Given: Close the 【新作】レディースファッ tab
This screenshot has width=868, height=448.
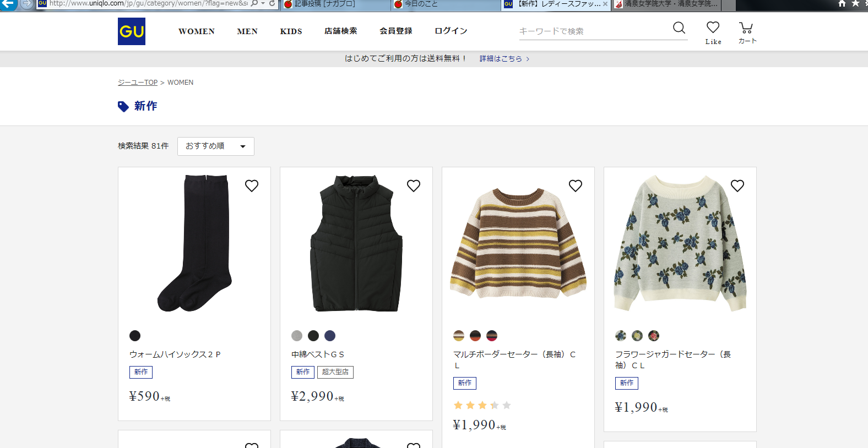Looking at the screenshot, I should 605,4.
